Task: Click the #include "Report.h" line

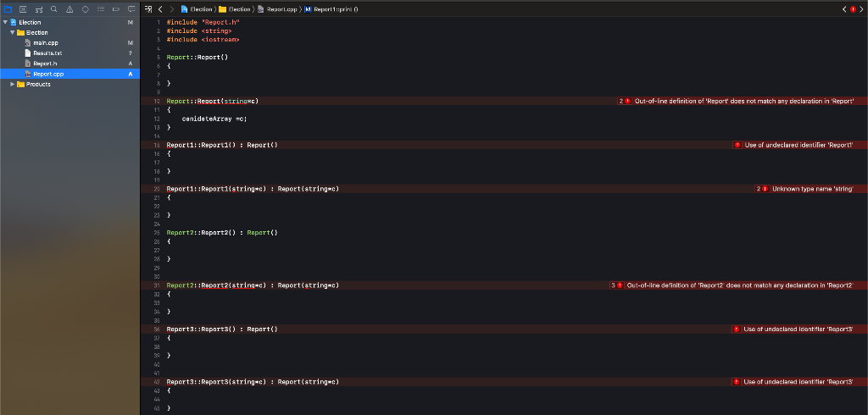Action: tap(203, 21)
